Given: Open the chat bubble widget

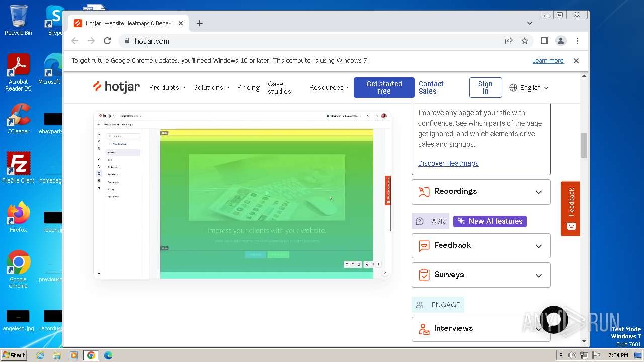Looking at the screenshot, I should pos(553,320).
